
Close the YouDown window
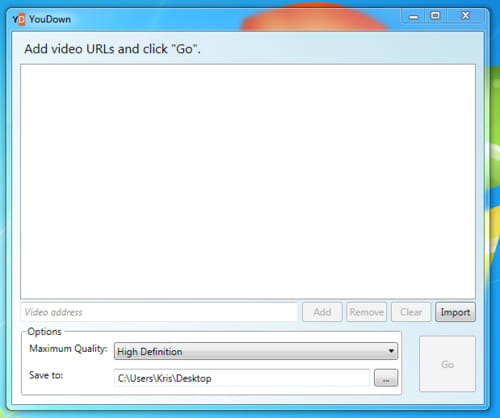coord(465,16)
